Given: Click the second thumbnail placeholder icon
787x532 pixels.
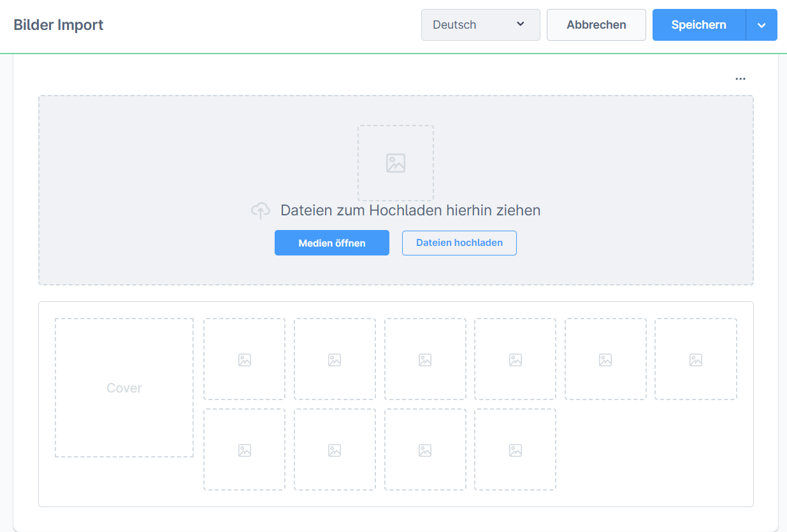Looking at the screenshot, I should 335,359.
